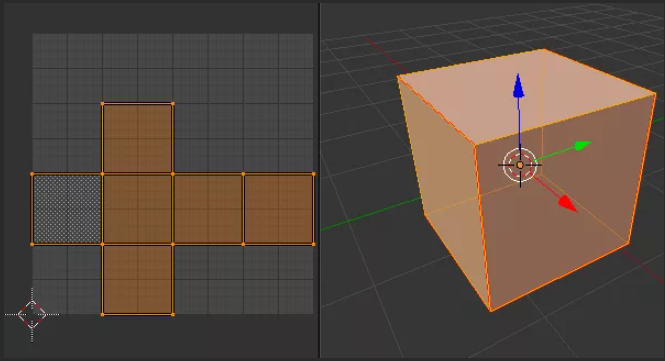This screenshot has width=665, height=361.
Task: Click the 2D cursor crosshair in UV editor
Action: (x=32, y=314)
